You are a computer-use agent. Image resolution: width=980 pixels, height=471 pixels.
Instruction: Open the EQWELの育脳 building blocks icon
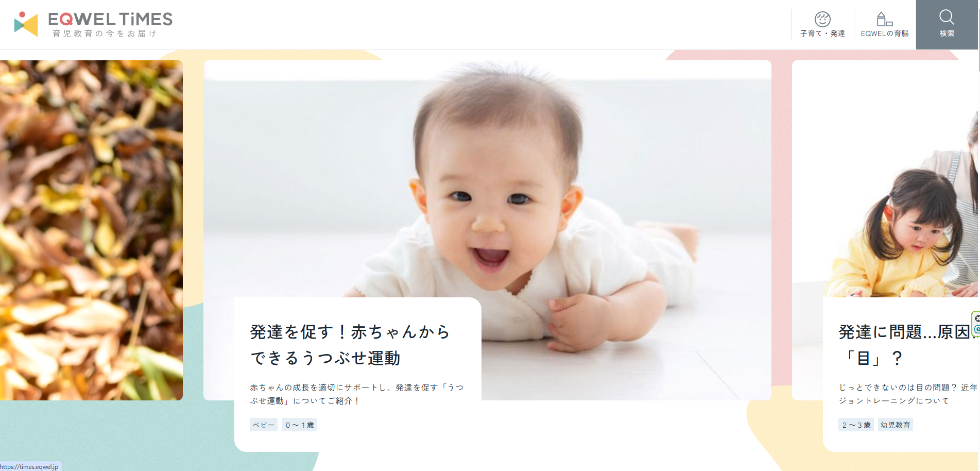point(884,19)
